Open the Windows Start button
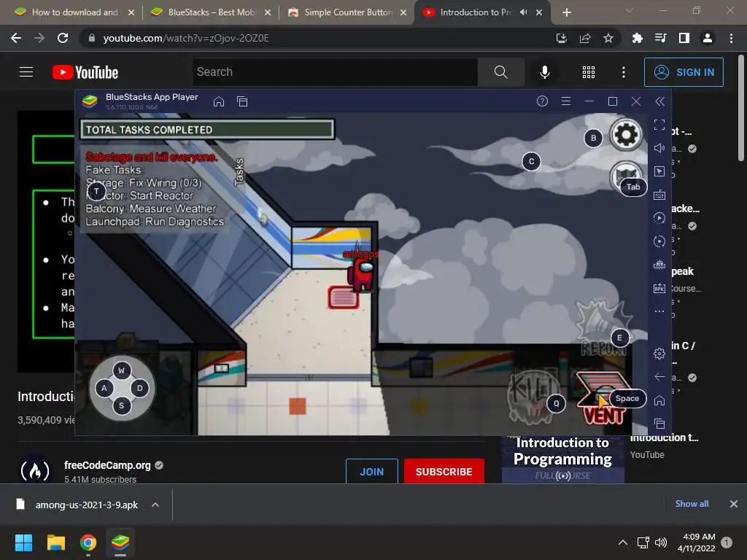Screen dimensions: 747x560 pyautogui.click(x=23, y=542)
